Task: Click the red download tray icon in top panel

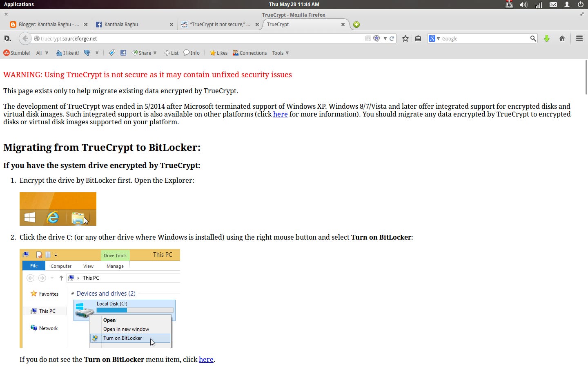Action: click(x=509, y=4)
